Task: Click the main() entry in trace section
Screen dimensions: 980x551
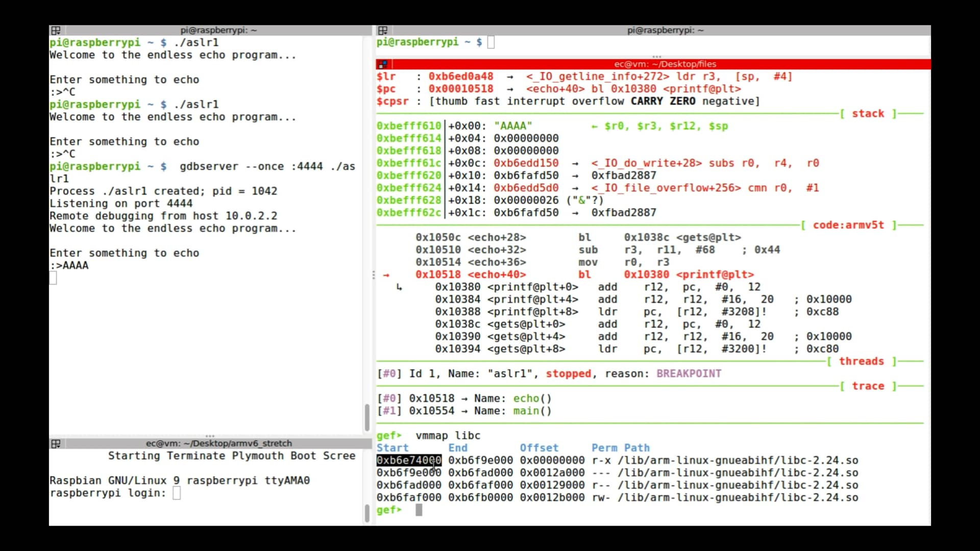Action: [x=532, y=411]
